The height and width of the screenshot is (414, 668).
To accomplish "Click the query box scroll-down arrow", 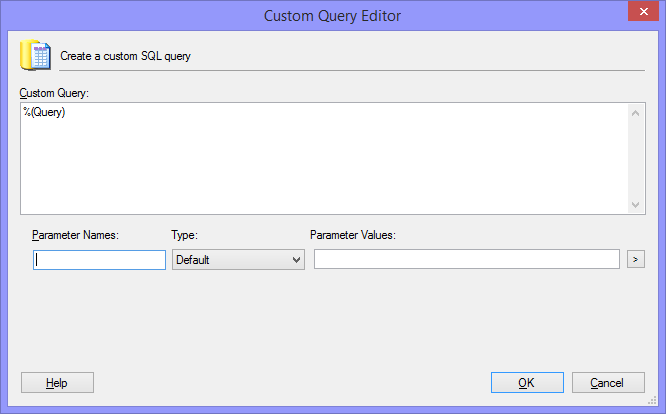I will (x=635, y=205).
